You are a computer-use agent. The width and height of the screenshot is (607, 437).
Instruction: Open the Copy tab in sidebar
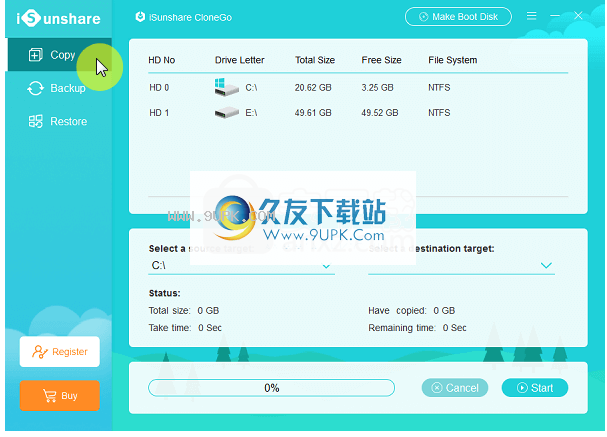point(60,55)
